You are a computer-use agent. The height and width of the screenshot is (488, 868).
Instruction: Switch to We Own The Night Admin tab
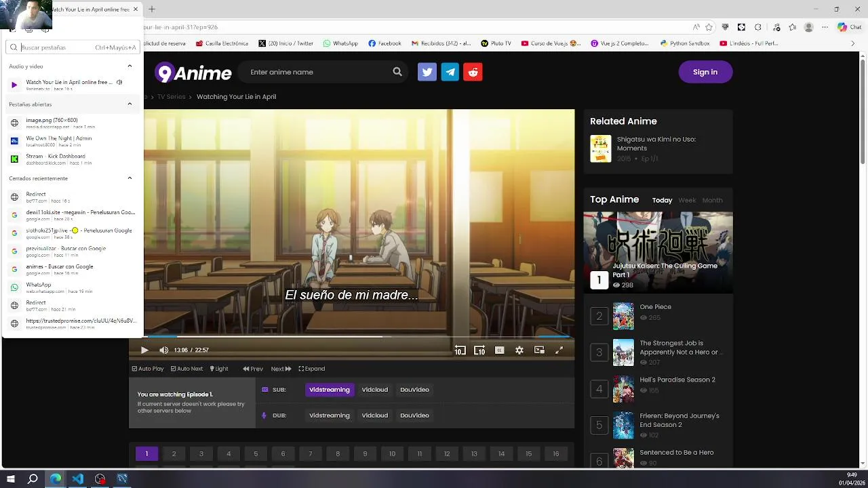coord(73,141)
